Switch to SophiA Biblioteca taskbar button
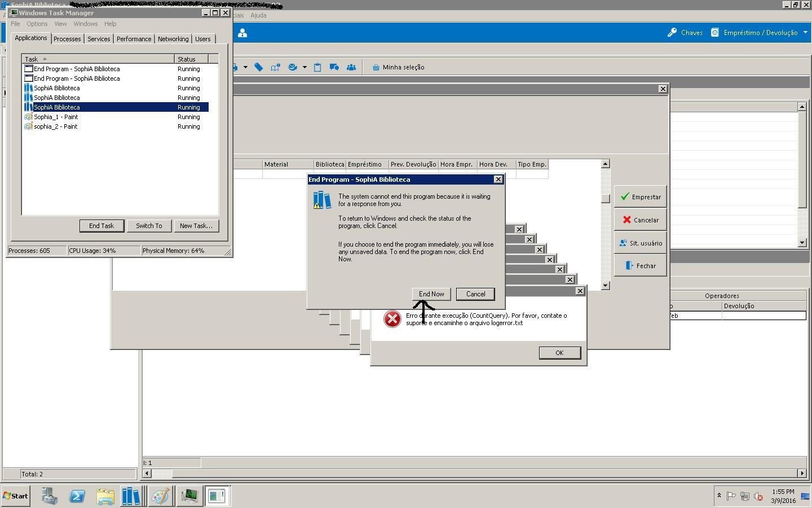812x508 pixels. point(131,496)
